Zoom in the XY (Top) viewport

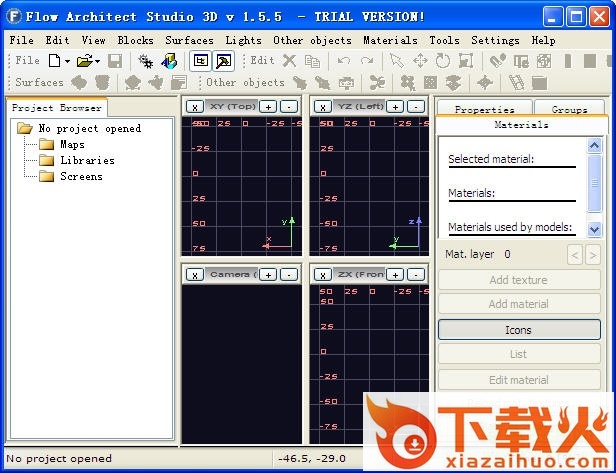(x=268, y=106)
